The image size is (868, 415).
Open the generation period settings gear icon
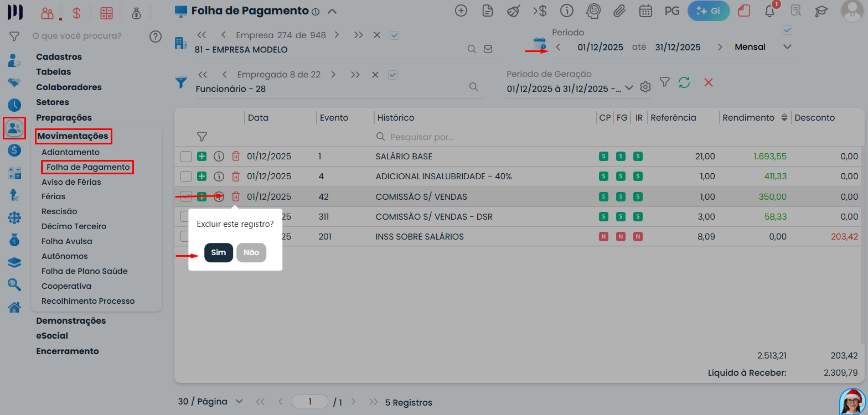pos(645,87)
